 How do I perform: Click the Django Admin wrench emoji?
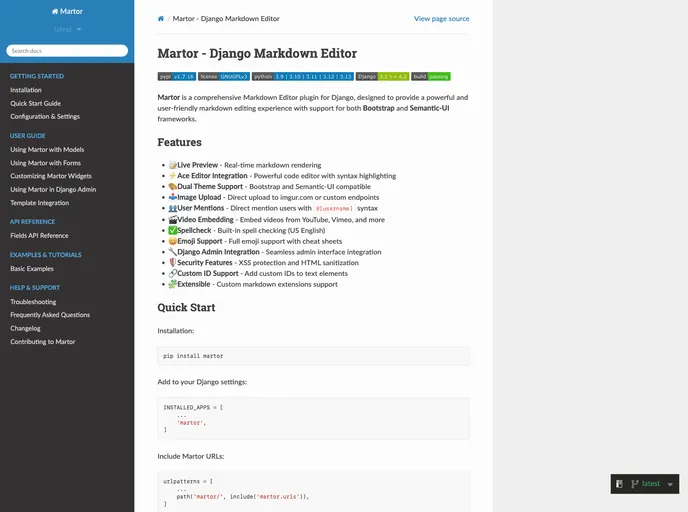coord(173,252)
